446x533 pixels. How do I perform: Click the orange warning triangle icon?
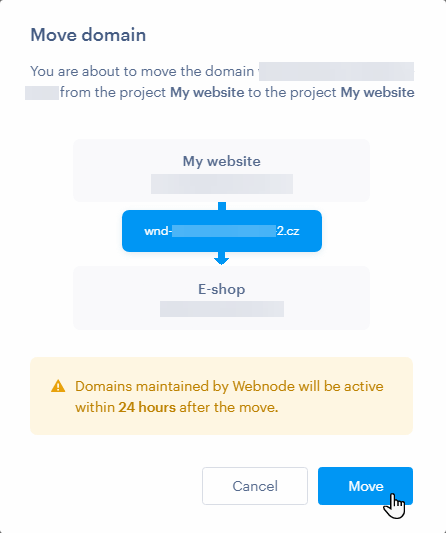click(58, 386)
